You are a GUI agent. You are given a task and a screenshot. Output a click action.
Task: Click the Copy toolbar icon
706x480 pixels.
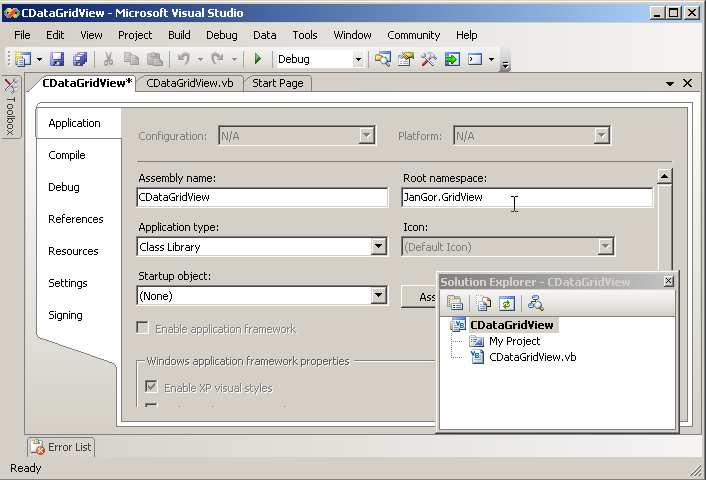(131, 59)
